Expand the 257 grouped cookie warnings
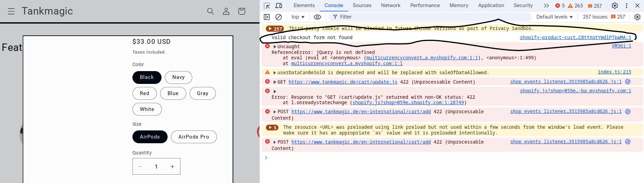The image size is (644, 183). (x=275, y=29)
